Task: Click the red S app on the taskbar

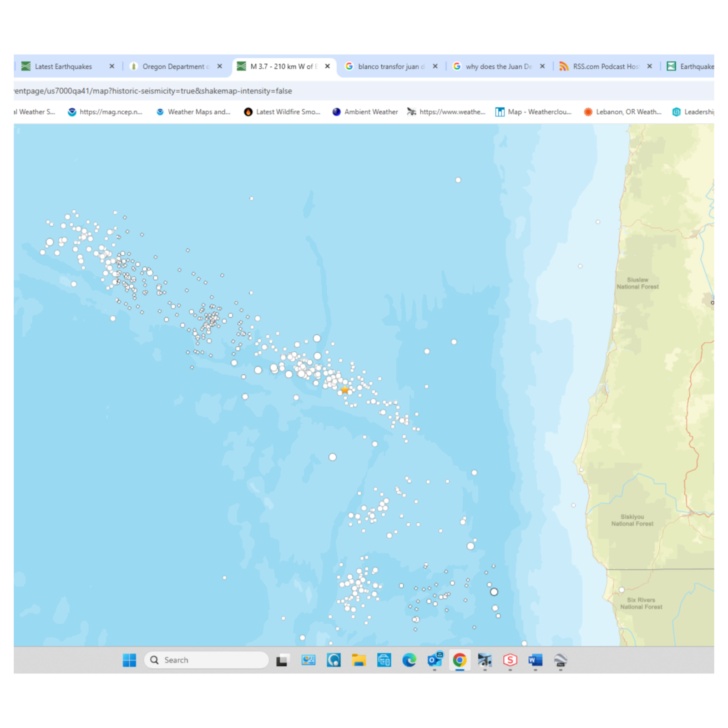Action: point(510,660)
